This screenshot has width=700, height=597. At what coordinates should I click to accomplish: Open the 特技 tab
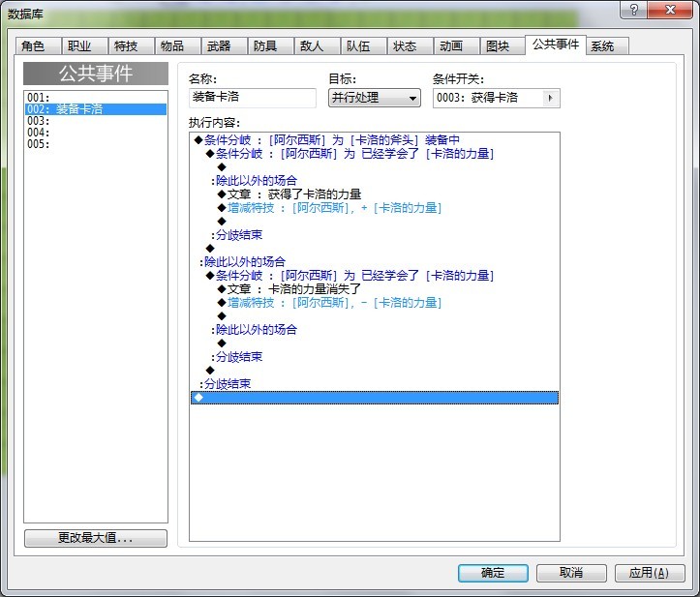click(131, 45)
